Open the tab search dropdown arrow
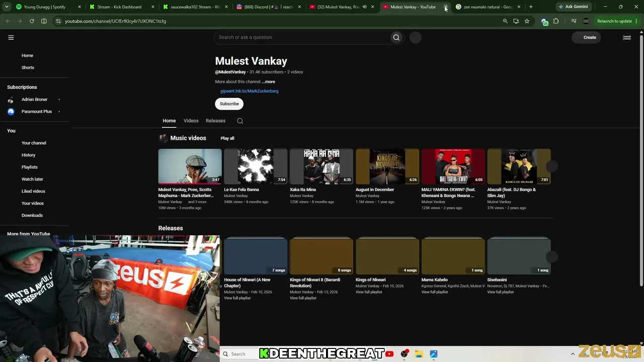This screenshot has width=644, height=362. tap(8, 7)
